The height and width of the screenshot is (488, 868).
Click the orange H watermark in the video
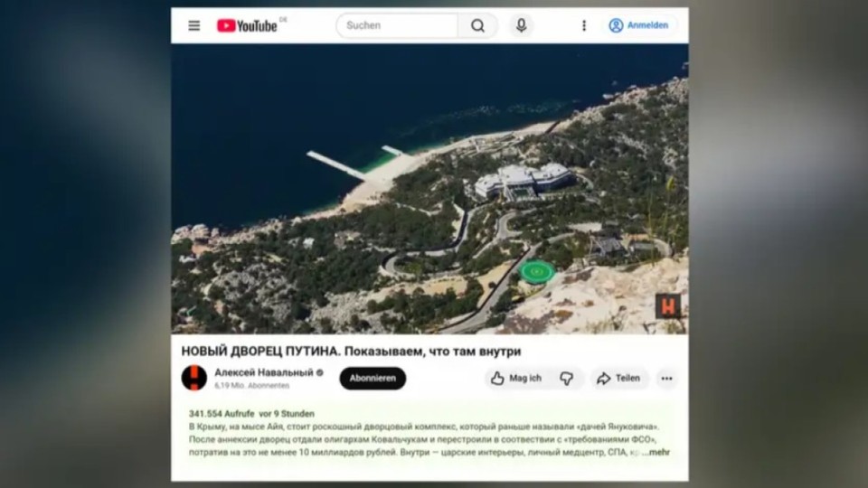(668, 305)
